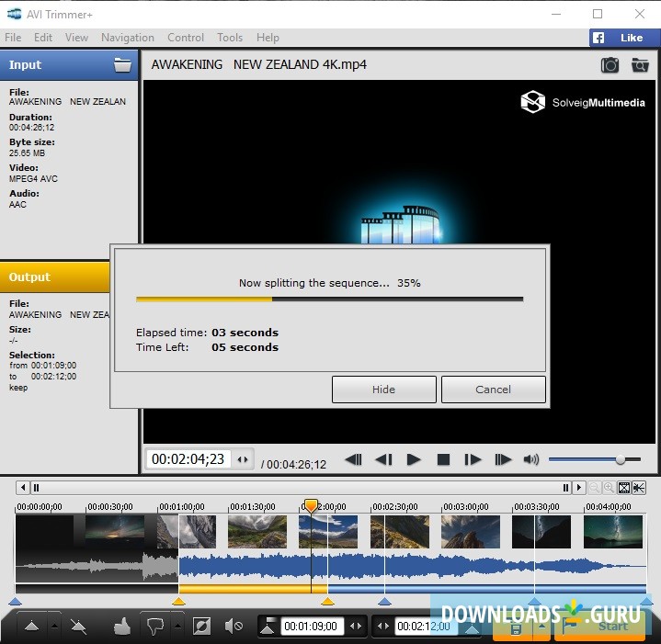The width and height of the screenshot is (661, 644).
Task: Mark fragment as cut with thumbs-down
Action: tap(154, 627)
